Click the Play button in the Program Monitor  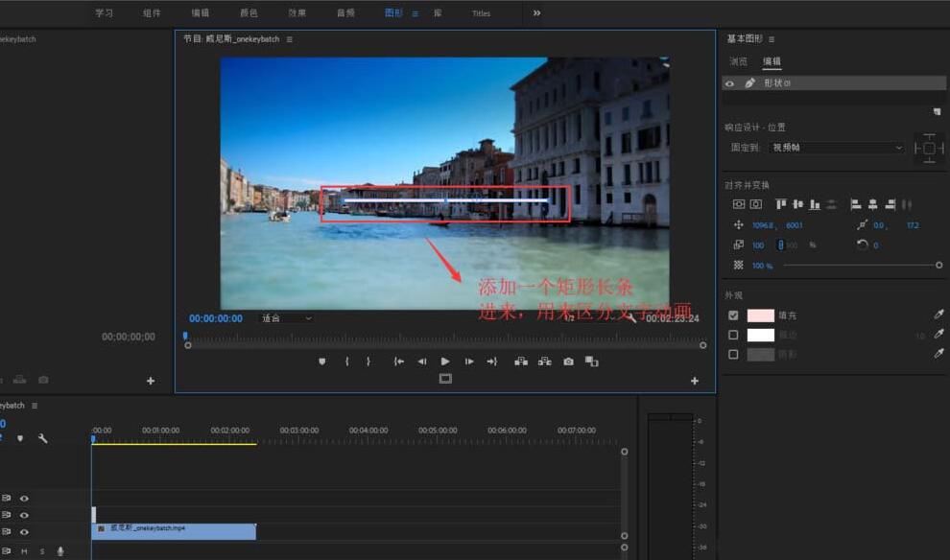point(444,362)
